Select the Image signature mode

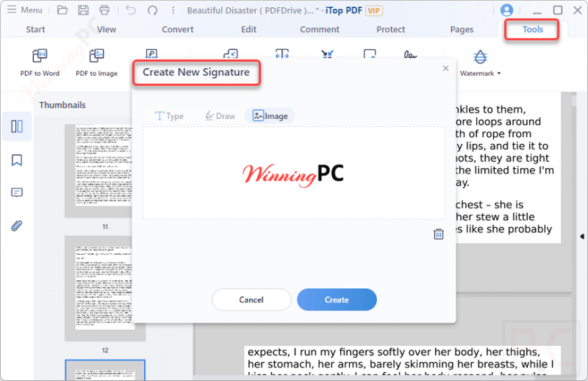tap(269, 116)
